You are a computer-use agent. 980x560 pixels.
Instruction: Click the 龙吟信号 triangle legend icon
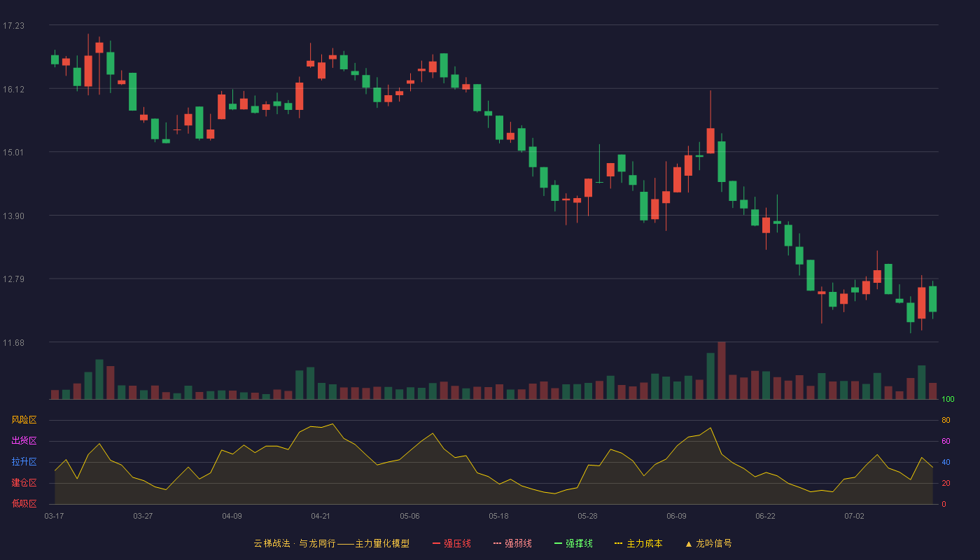pyautogui.click(x=688, y=543)
